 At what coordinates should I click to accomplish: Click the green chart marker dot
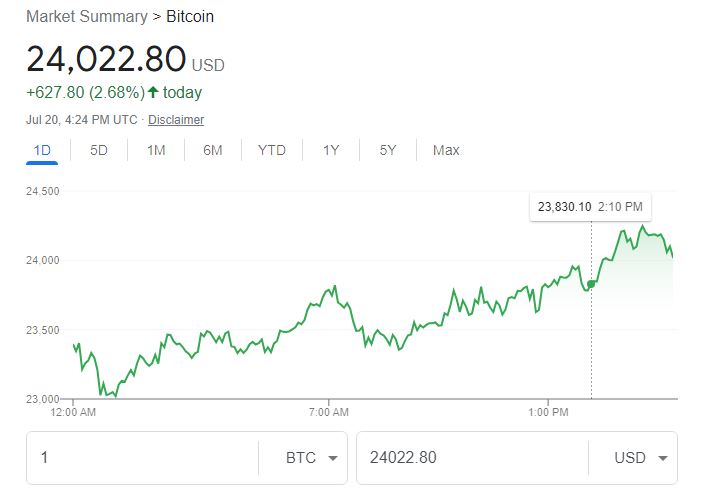pyautogui.click(x=591, y=284)
